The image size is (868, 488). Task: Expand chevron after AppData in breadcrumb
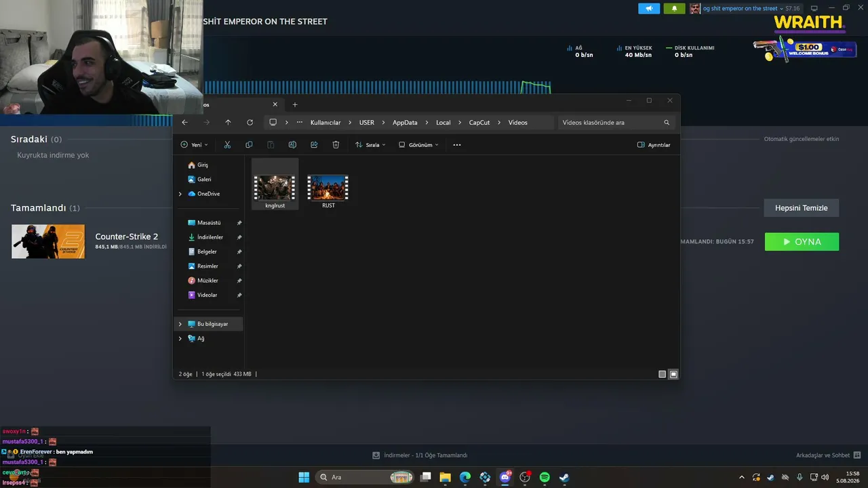click(x=427, y=123)
